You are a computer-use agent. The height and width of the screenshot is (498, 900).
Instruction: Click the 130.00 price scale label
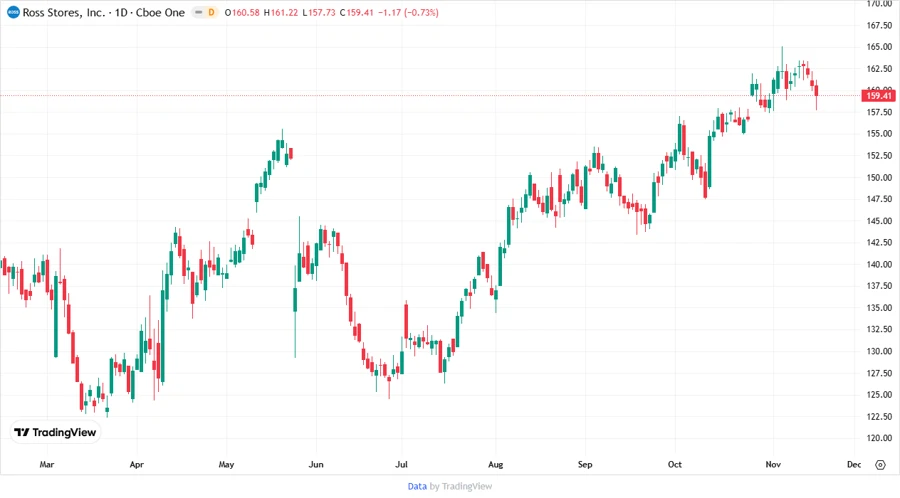[880, 351]
